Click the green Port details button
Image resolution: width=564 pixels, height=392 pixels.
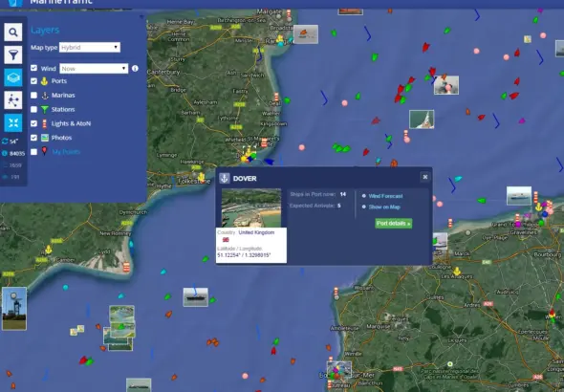(394, 224)
